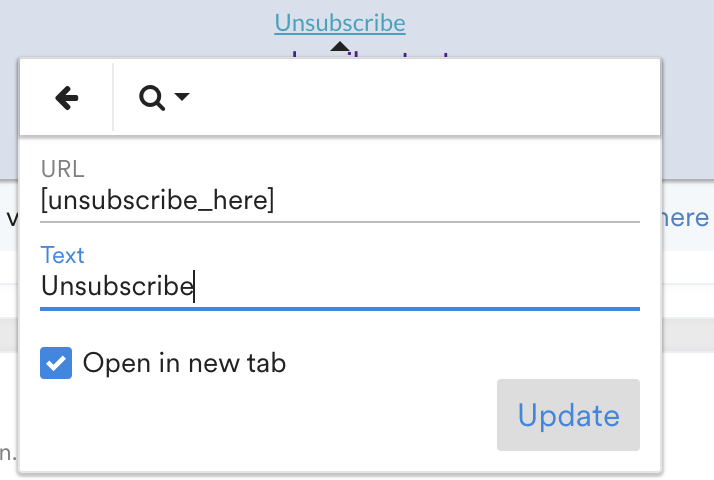Click the empty toolbar area right of search
Image resolution: width=714 pixels, height=480 pixels.
pos(420,97)
